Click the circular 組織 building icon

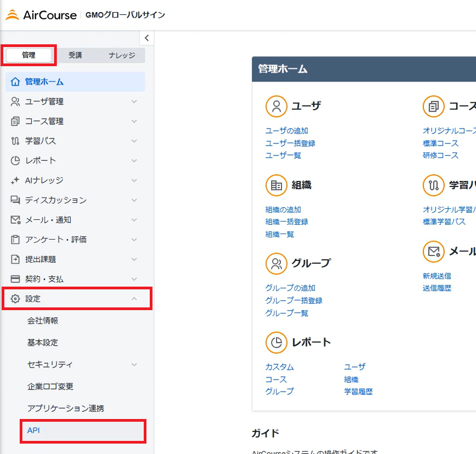tap(276, 185)
